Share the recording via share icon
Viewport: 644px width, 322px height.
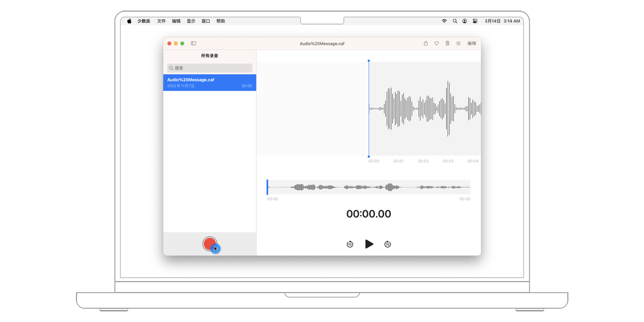(x=425, y=44)
